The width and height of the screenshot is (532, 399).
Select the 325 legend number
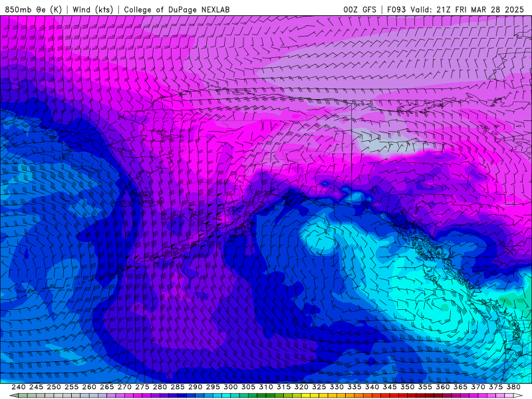pyautogui.click(x=319, y=387)
